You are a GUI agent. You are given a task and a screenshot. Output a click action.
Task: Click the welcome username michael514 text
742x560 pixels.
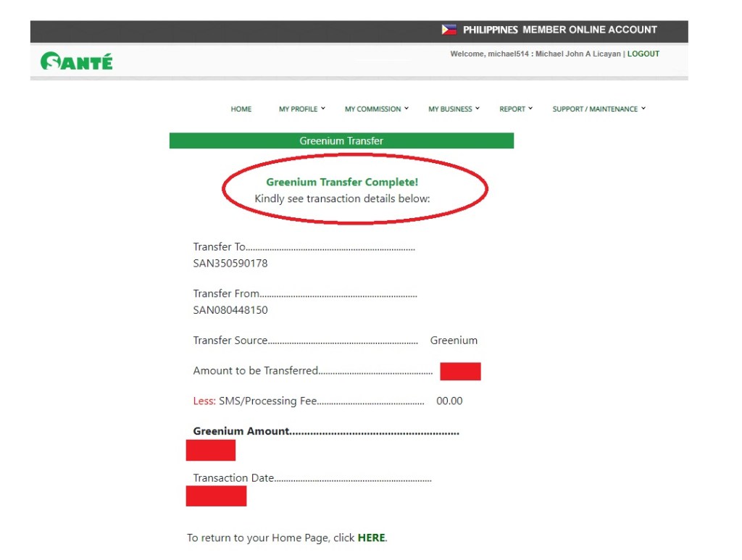509,54
